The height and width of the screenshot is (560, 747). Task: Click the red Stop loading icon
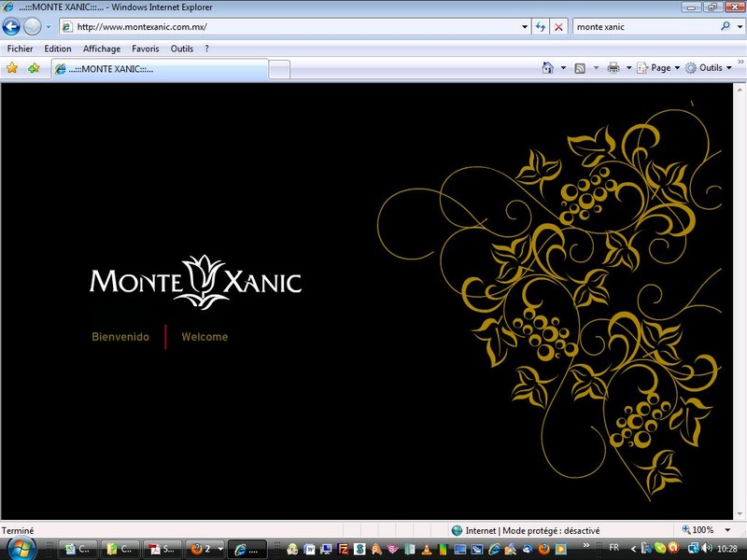(x=558, y=27)
